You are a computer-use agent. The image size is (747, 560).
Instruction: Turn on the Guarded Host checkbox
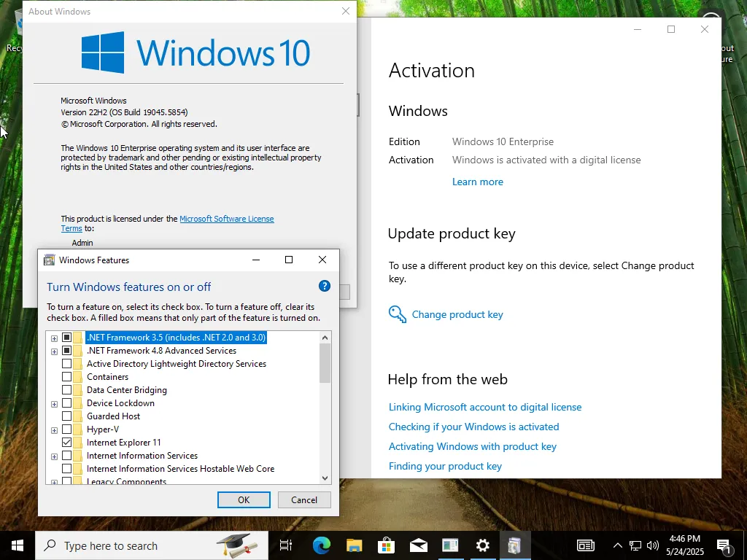pyautogui.click(x=66, y=416)
